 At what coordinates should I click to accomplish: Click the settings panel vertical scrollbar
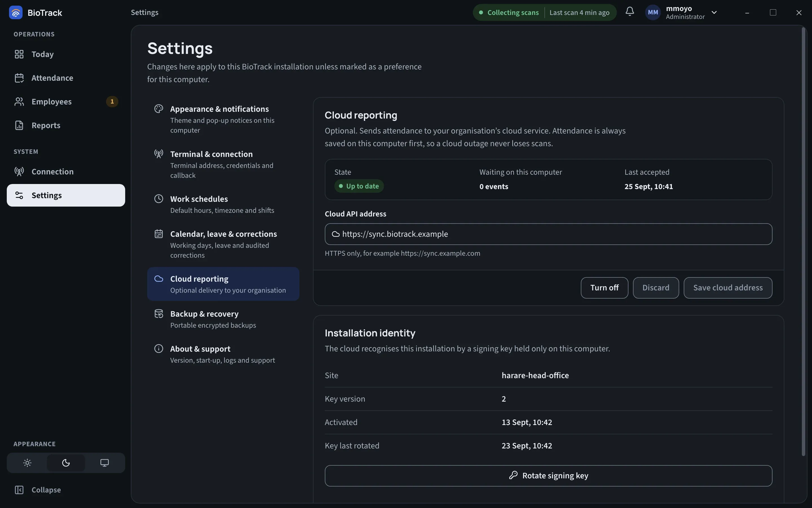pyautogui.click(x=803, y=242)
